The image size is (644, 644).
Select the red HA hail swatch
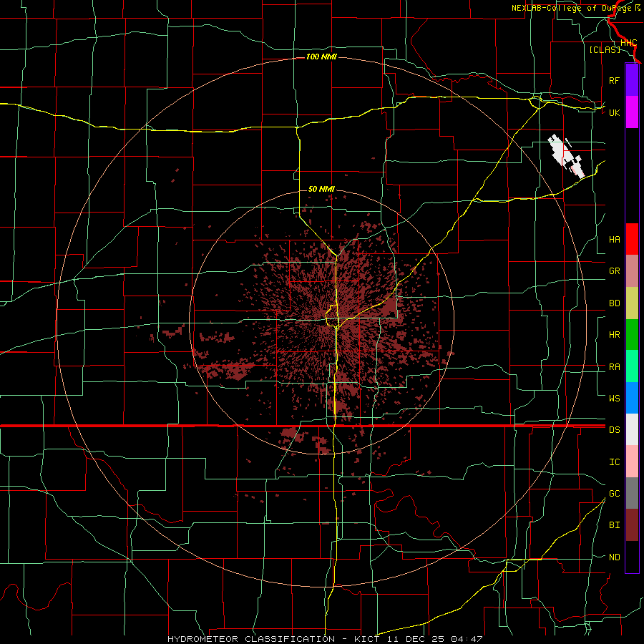coord(632,239)
